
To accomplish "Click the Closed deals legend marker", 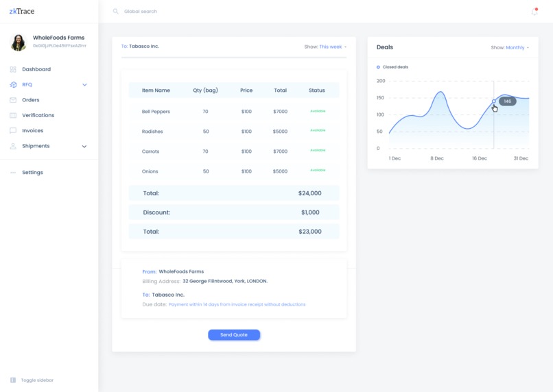I will click(x=378, y=67).
